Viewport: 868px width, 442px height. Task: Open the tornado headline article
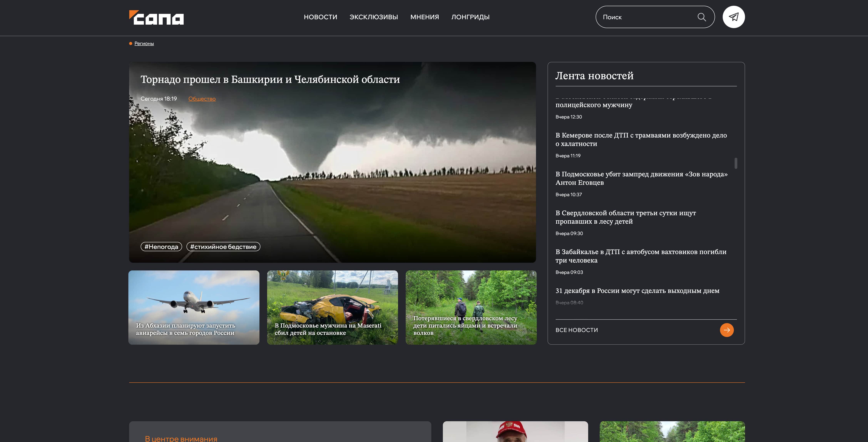(270, 79)
